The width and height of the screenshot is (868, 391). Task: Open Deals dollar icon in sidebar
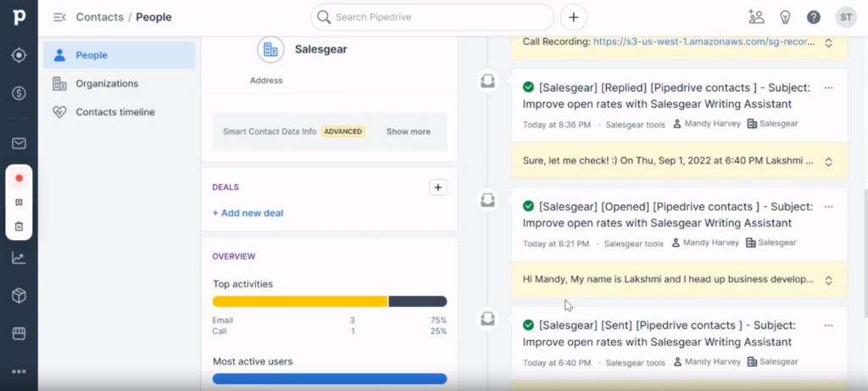tap(19, 93)
